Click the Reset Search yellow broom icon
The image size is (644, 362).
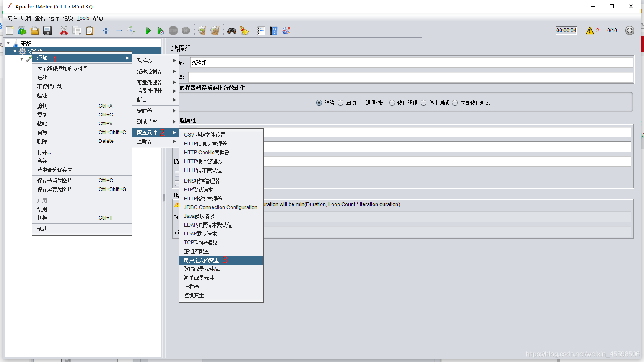point(244,31)
